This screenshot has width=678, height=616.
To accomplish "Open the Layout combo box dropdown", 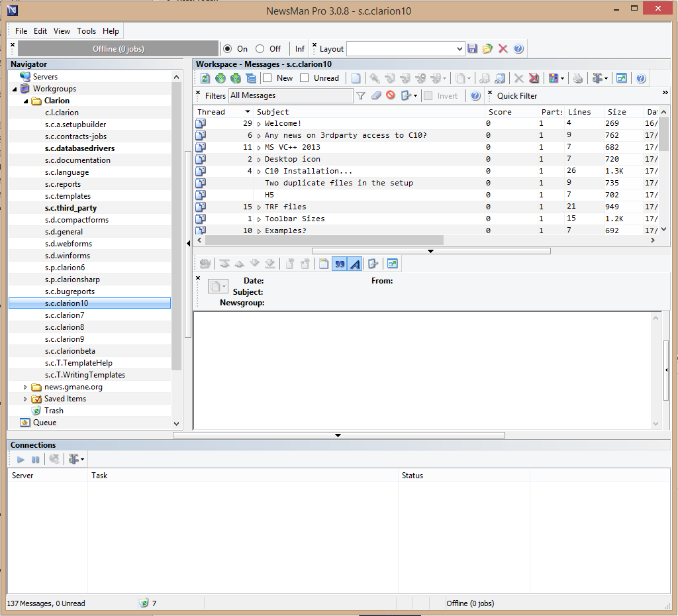I will click(x=460, y=49).
